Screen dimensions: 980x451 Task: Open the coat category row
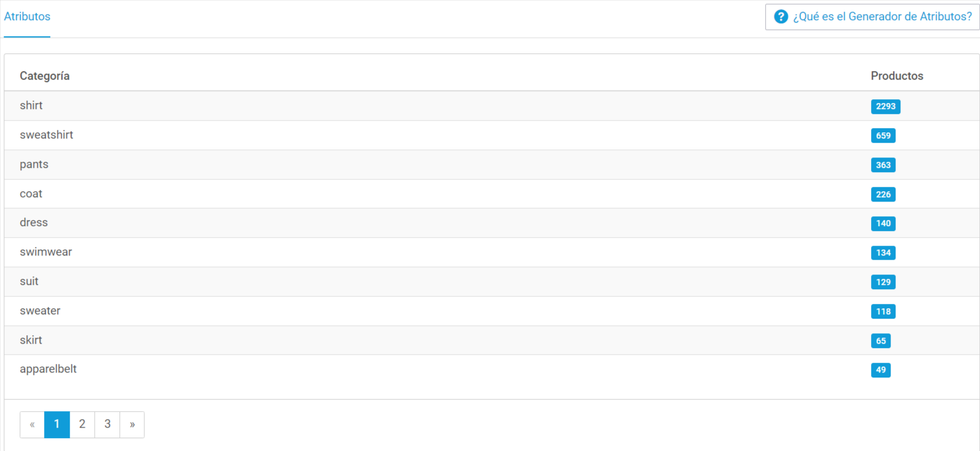[x=492, y=194]
